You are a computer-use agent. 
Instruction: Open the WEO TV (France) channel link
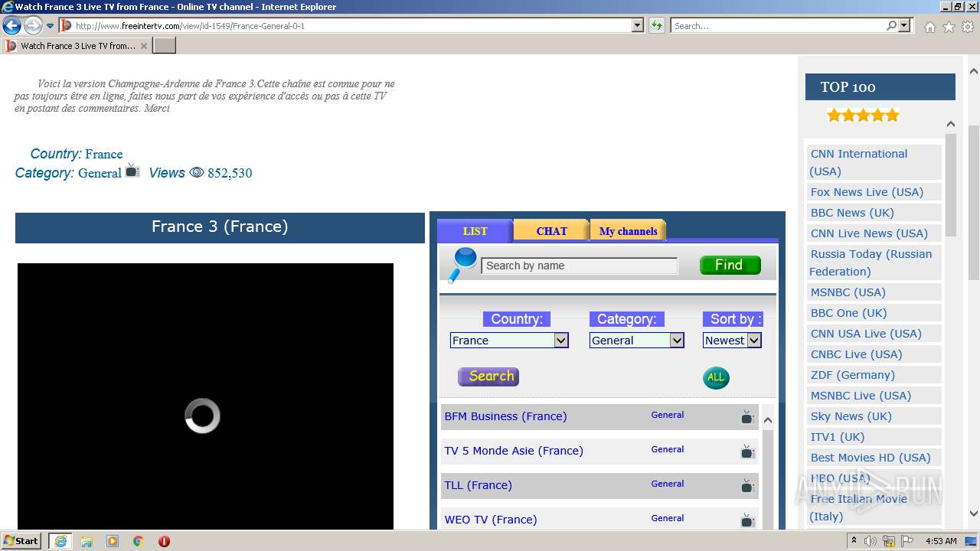tap(491, 520)
